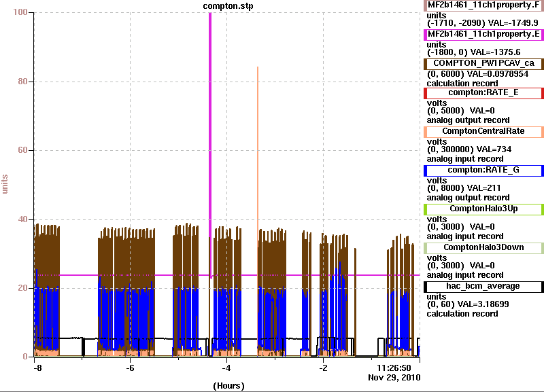Click the 'units' y-axis label

pos(5,184)
